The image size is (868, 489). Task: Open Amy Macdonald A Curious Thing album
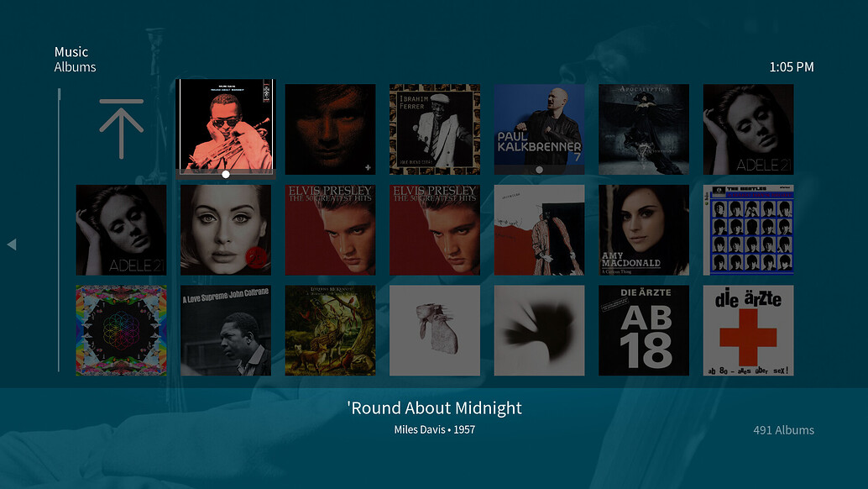click(x=644, y=230)
